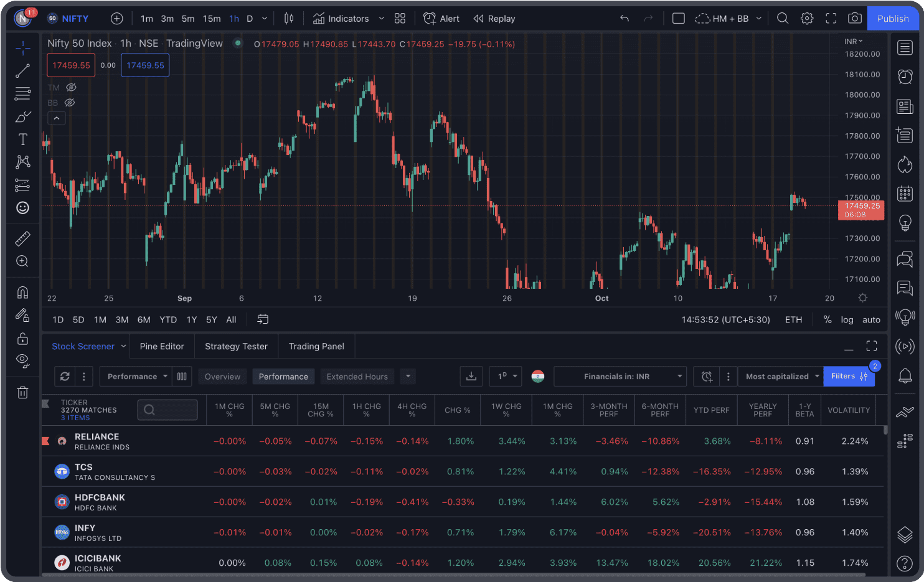Open the alerts clock panel in right sidebar
Screen dimensions: 924x582
pyautogui.click(x=905, y=76)
